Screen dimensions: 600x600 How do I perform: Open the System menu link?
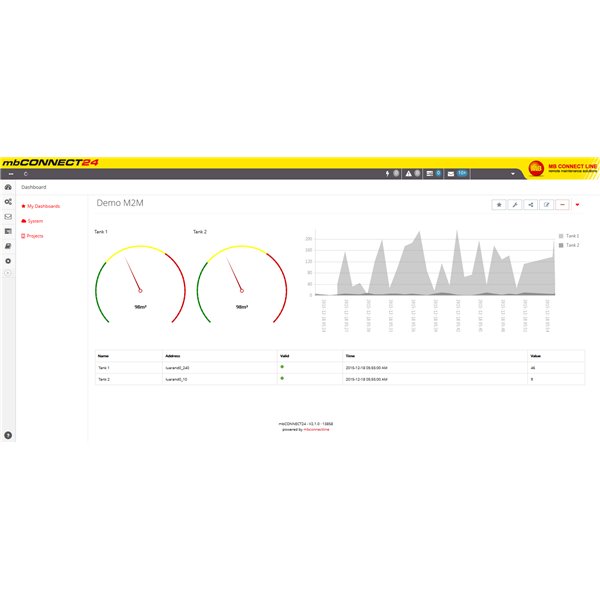click(x=35, y=221)
